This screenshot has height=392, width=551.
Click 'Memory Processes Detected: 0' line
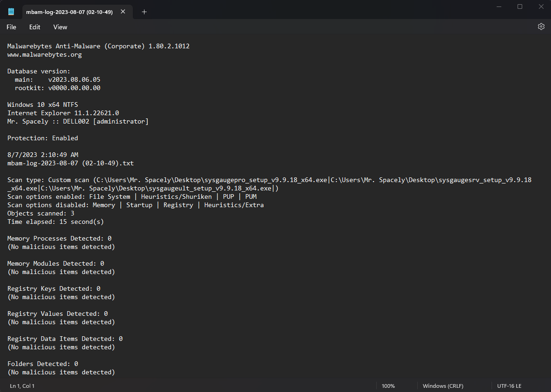(x=59, y=238)
